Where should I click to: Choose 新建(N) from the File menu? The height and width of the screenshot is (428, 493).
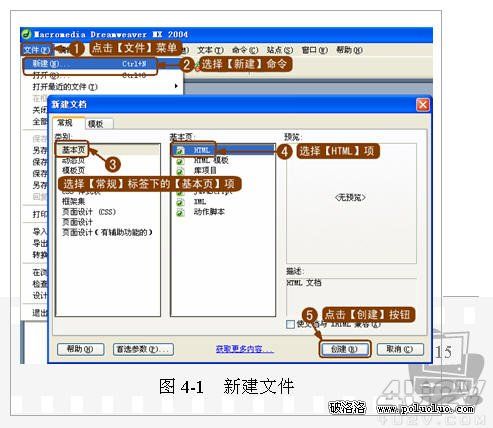point(90,64)
